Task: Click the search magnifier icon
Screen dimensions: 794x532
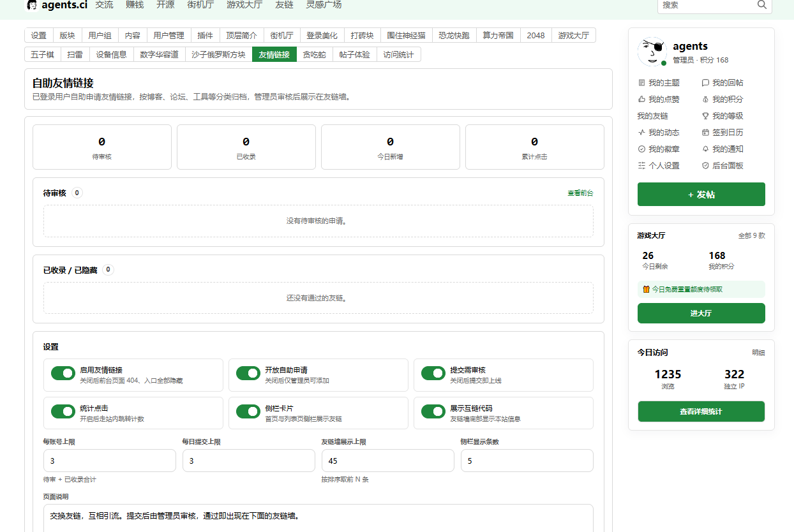Action: [761, 4]
